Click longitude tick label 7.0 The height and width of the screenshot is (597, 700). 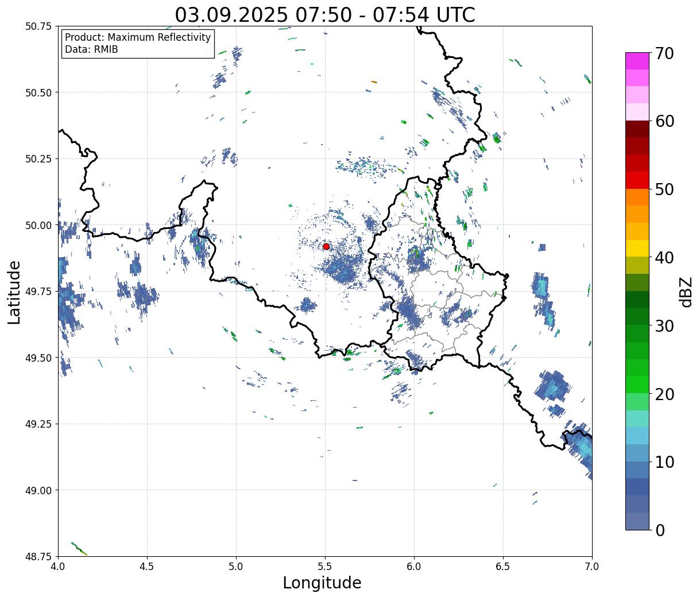(x=592, y=566)
